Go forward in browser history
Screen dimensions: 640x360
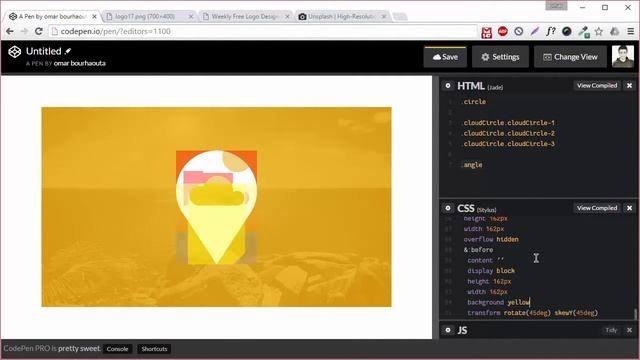point(24,31)
